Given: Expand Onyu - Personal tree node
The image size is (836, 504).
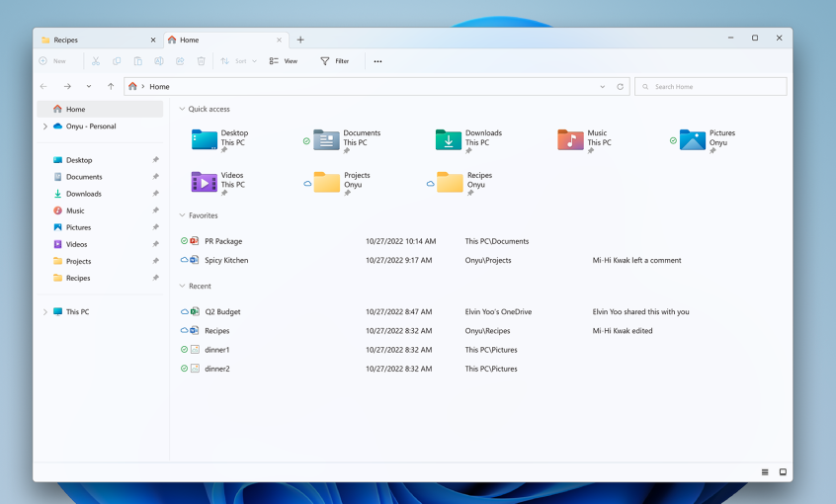Looking at the screenshot, I should [44, 126].
